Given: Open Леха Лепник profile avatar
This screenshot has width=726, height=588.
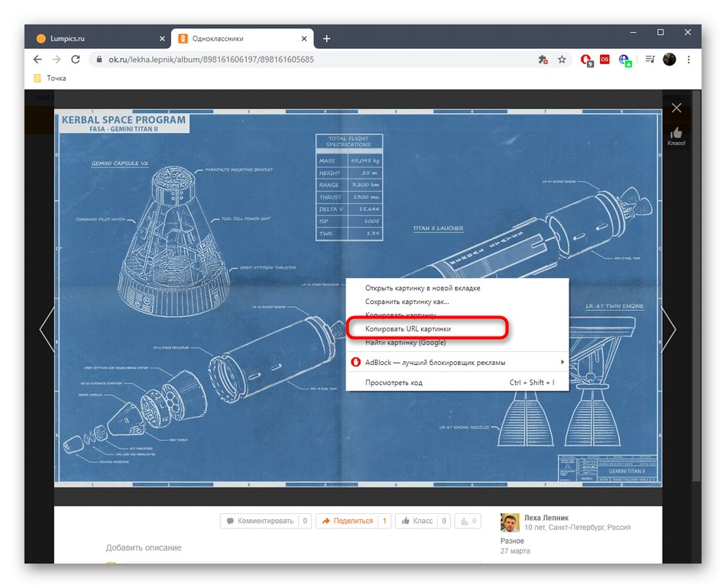Looking at the screenshot, I should [x=510, y=523].
